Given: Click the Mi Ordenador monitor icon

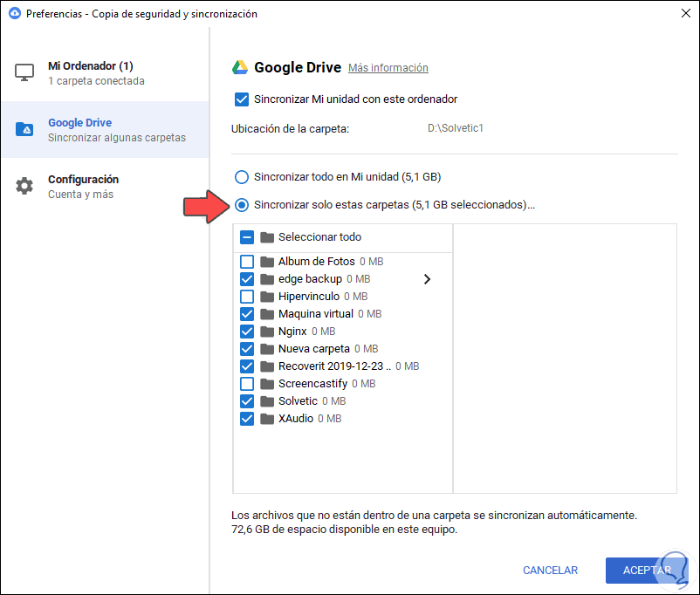Looking at the screenshot, I should [24, 73].
